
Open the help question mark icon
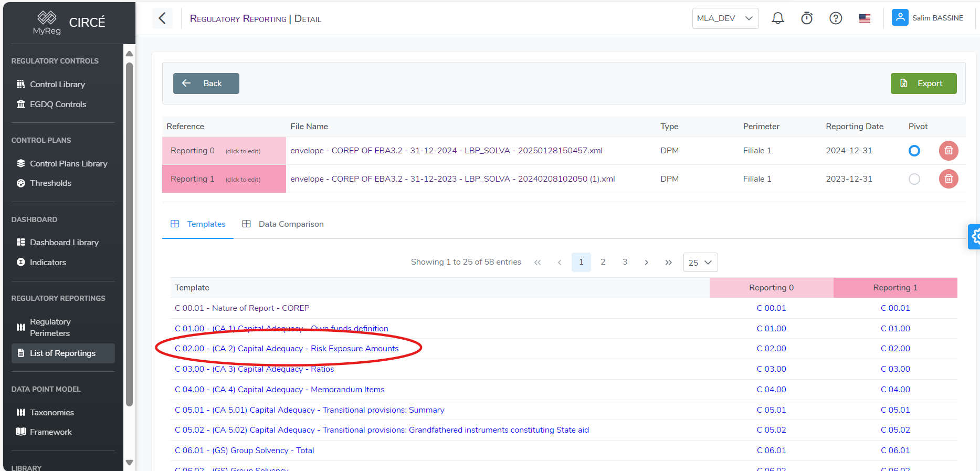tap(836, 18)
